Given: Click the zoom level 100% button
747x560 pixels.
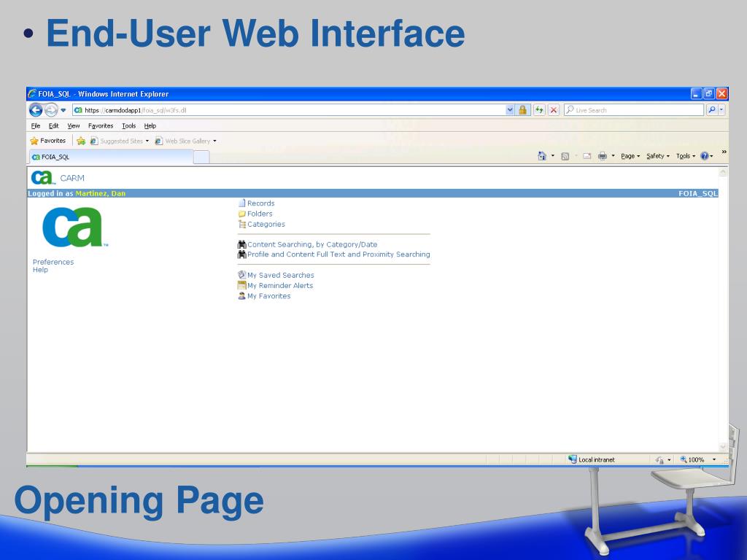Looking at the screenshot, I should pyautogui.click(x=692, y=459).
